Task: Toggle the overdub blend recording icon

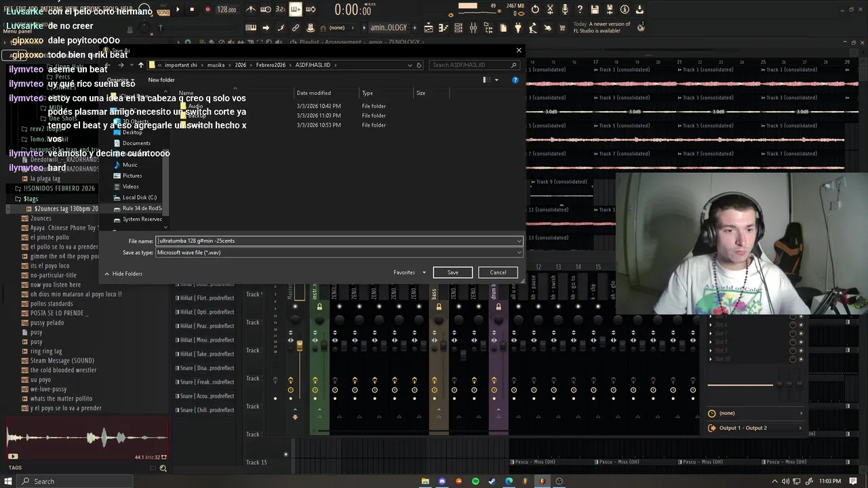Action: (296, 9)
